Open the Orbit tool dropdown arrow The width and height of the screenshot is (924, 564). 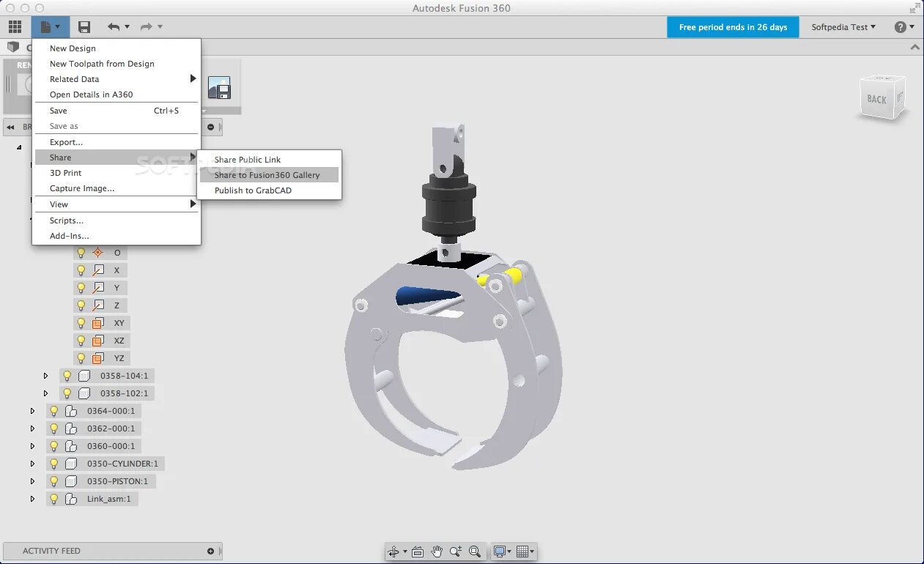point(404,552)
